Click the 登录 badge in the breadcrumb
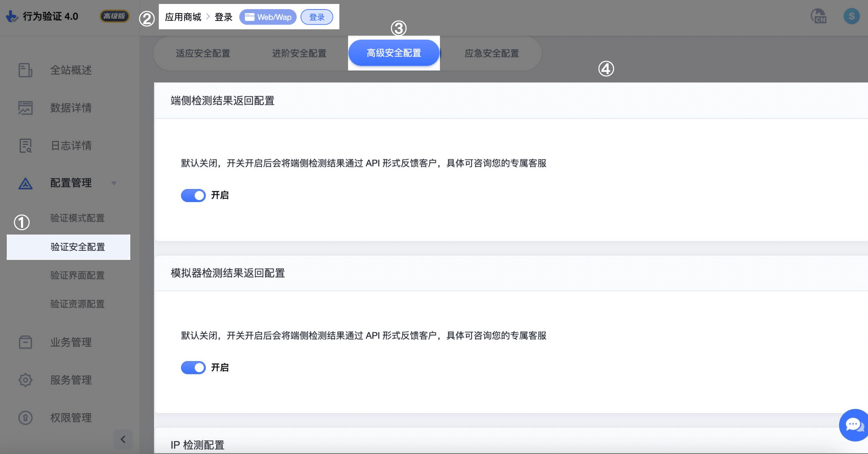The width and height of the screenshot is (868, 454). tap(317, 17)
